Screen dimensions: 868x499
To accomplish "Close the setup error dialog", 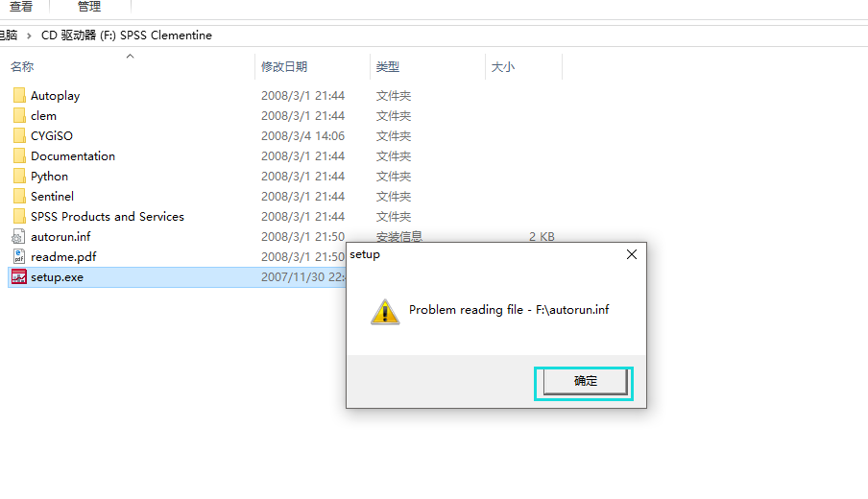I will click(632, 254).
